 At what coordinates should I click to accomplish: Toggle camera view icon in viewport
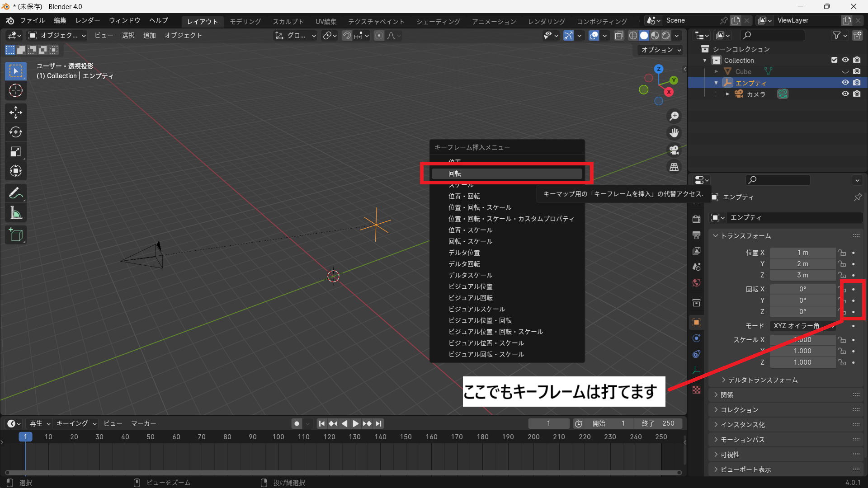(x=674, y=150)
